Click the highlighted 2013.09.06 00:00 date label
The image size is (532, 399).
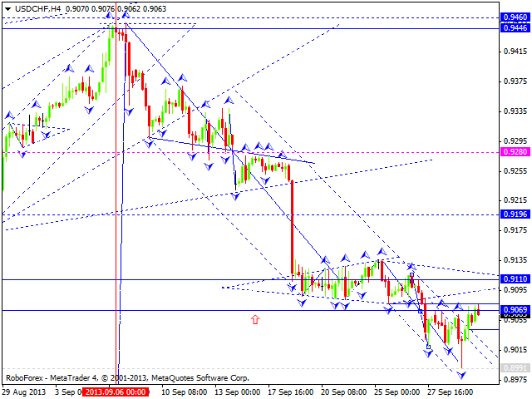click(x=117, y=391)
